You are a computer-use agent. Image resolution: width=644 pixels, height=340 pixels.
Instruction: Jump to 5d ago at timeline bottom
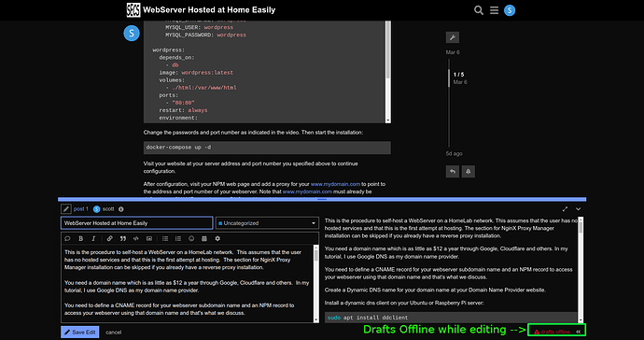[x=454, y=154]
